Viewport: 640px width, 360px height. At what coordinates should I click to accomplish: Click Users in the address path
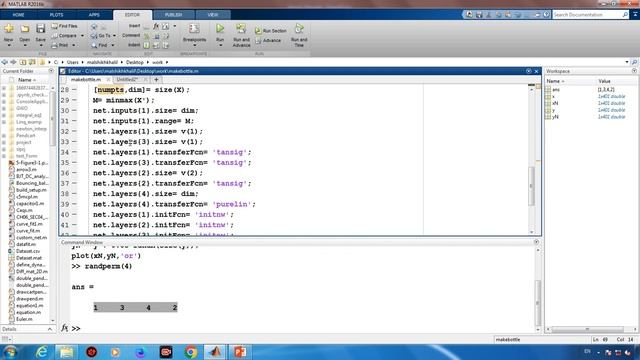73,62
